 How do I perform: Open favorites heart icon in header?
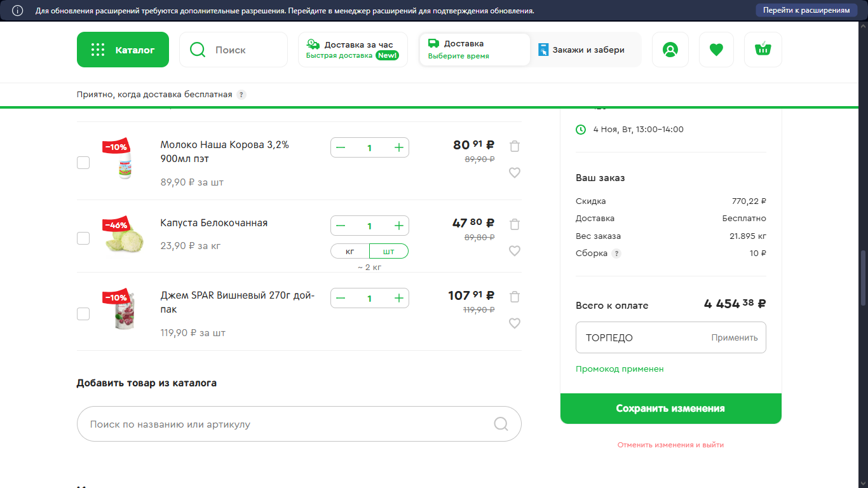tap(716, 50)
